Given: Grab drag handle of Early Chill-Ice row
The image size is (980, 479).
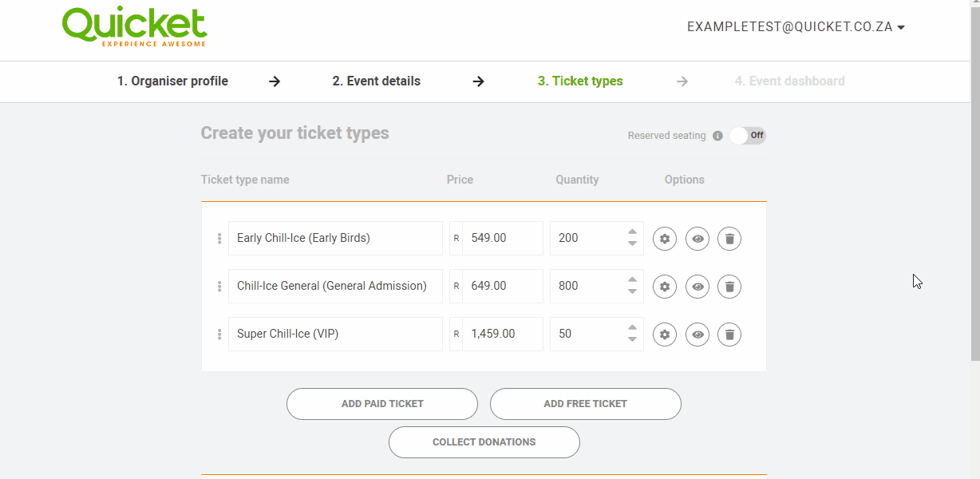Looking at the screenshot, I should pos(219,238).
